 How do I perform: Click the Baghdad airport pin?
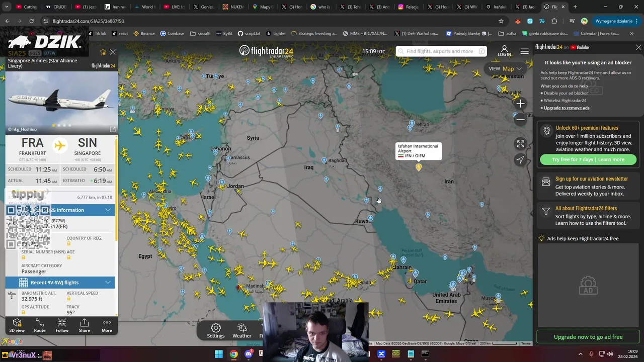coord(325,161)
